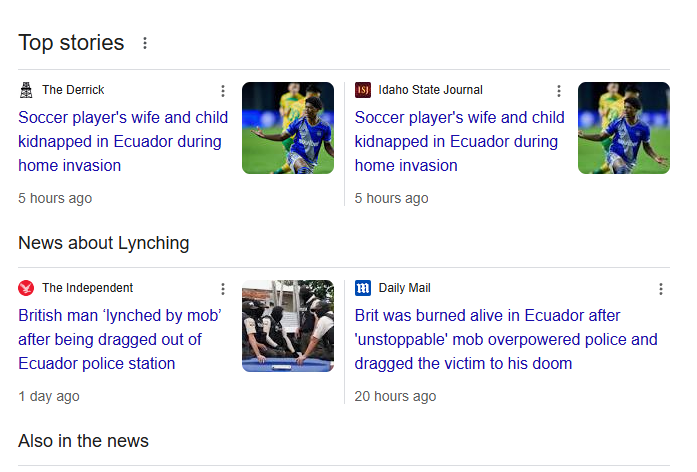Open more options for Idaho State Journal story
The height and width of the screenshot is (472, 697).
pyautogui.click(x=559, y=91)
